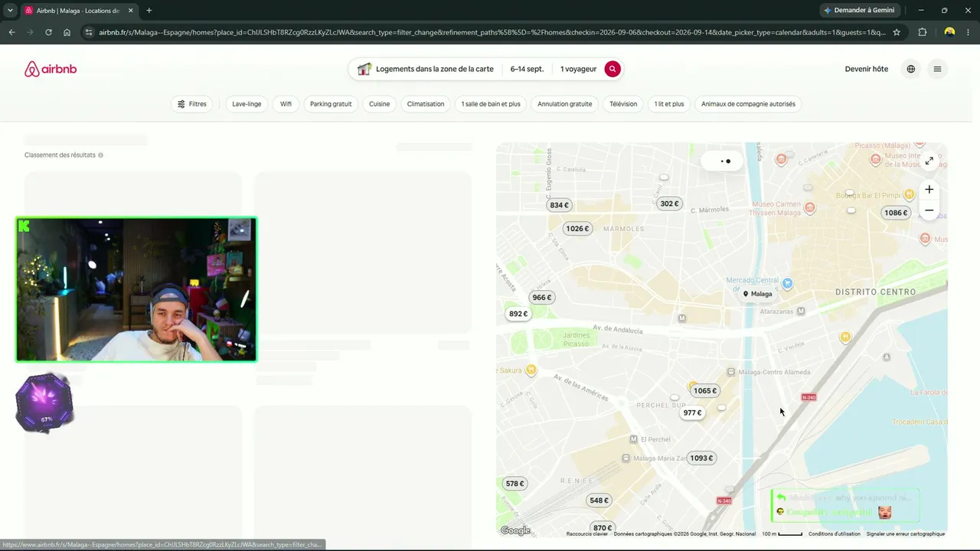The image size is (980, 551).
Task: Open the language globe selector
Action: click(x=911, y=69)
